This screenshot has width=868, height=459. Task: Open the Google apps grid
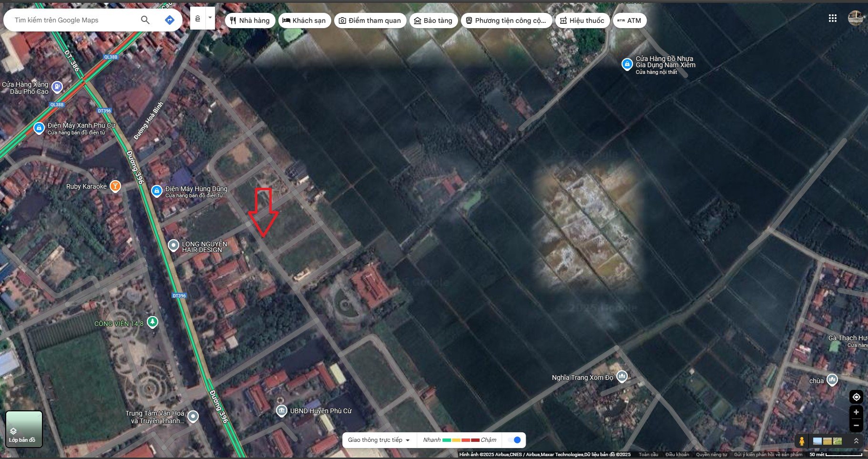coord(832,18)
